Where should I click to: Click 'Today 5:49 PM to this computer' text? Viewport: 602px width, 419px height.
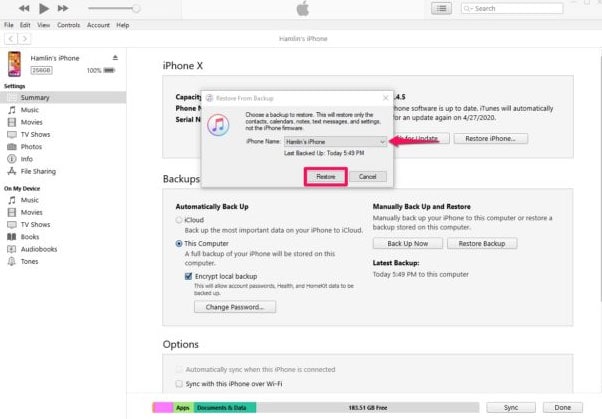pos(420,274)
